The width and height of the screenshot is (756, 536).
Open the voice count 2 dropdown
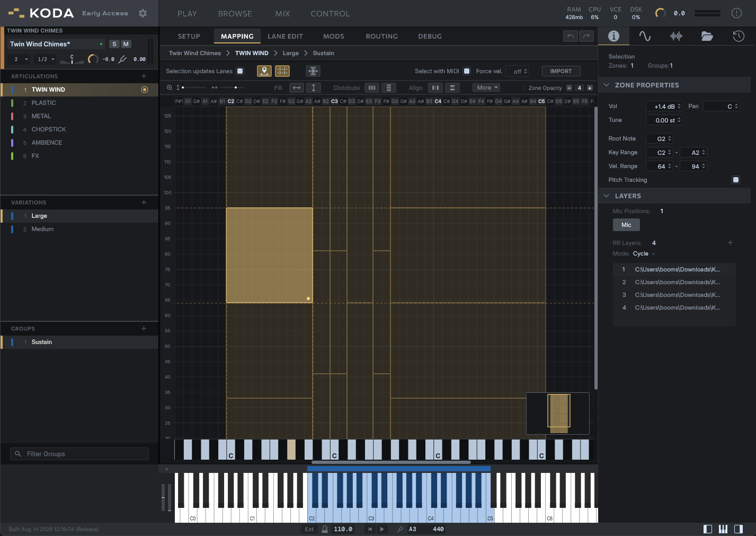[x=20, y=59]
